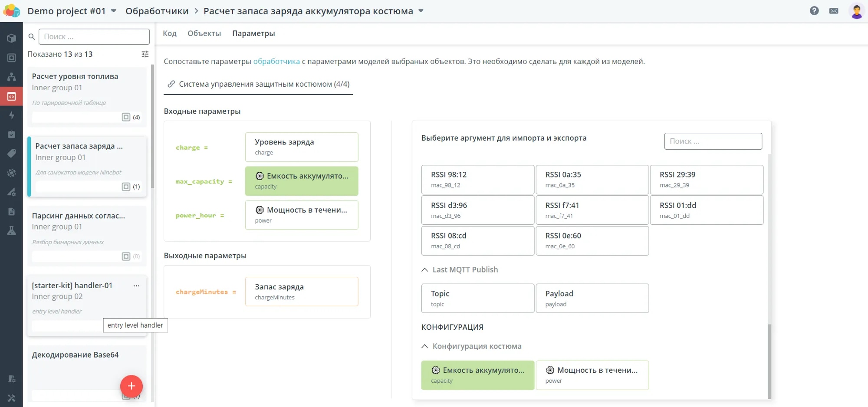Open the lightning bolt sidebar section
868x407 pixels.
pyautogui.click(x=12, y=115)
